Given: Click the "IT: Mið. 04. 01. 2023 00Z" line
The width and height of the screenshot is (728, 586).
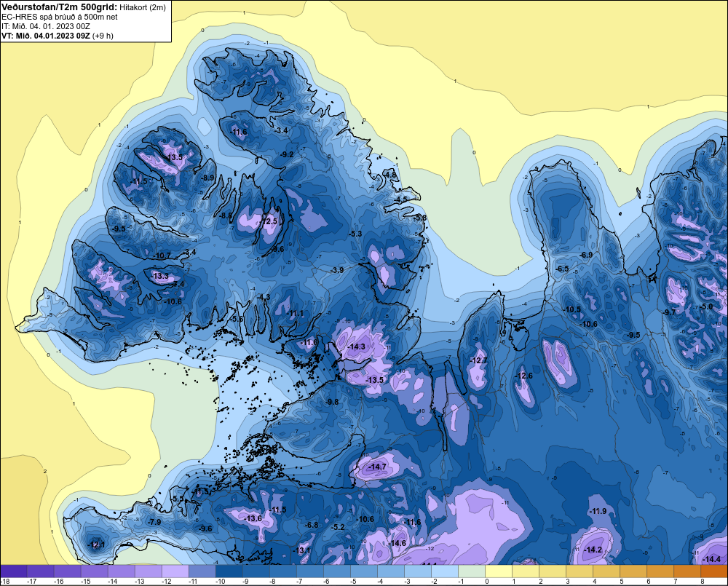Looking at the screenshot, I should click(x=45, y=26).
